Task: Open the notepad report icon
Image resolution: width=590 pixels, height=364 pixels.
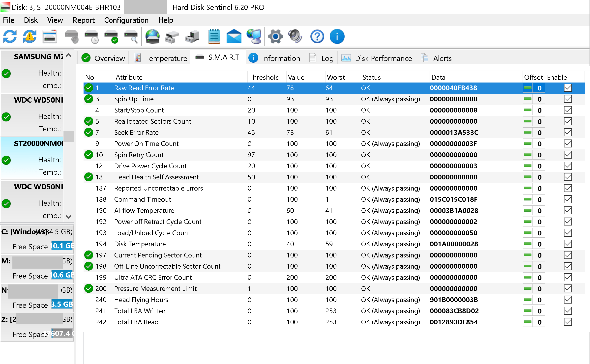Action: (x=214, y=37)
